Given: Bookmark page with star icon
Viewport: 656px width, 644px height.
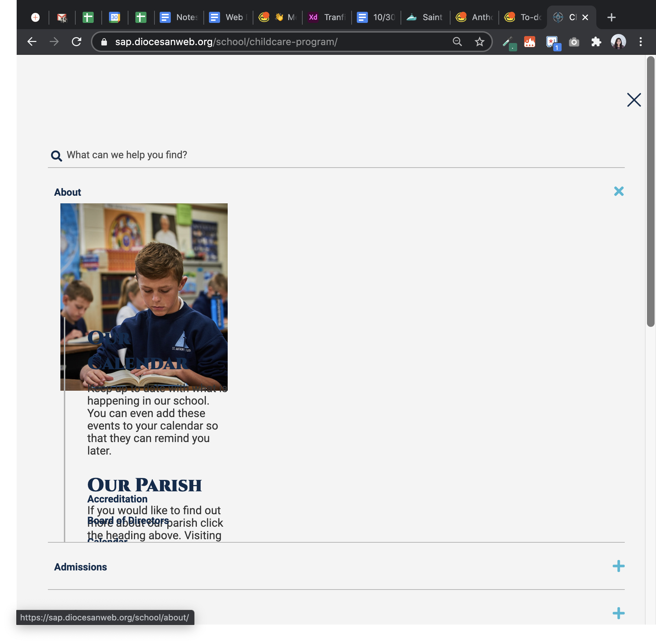Looking at the screenshot, I should point(479,42).
